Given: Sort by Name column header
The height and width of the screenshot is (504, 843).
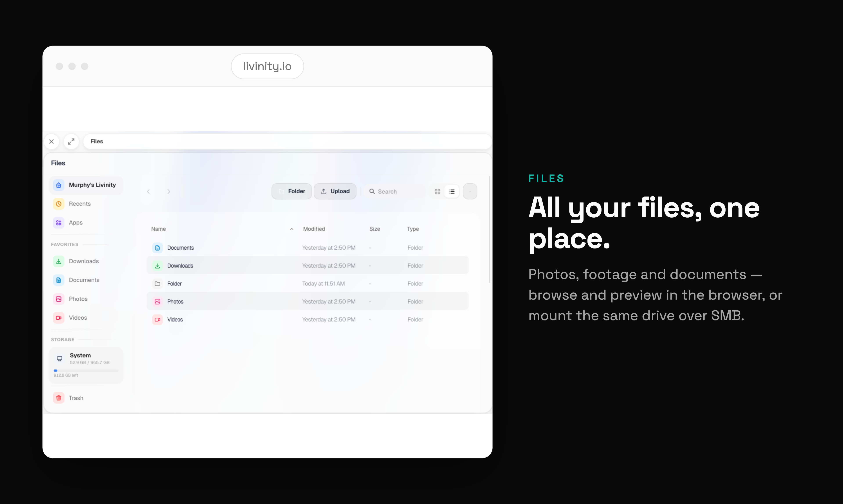Looking at the screenshot, I should [x=159, y=229].
